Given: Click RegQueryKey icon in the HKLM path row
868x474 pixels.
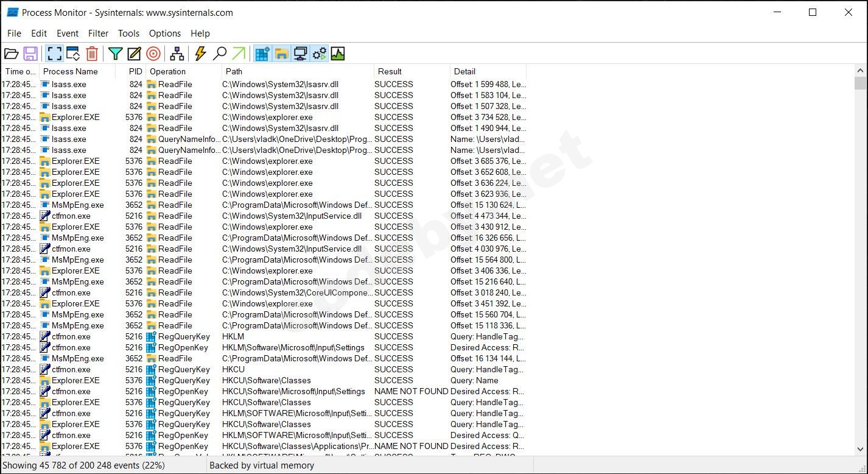Looking at the screenshot, I should click(x=152, y=336).
